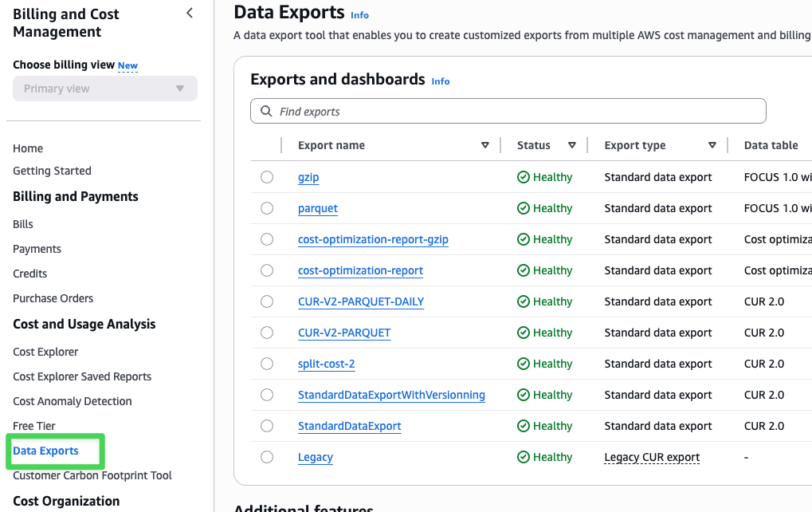Click the Cost Organization section heading
Viewport: 812px width, 512px height.
click(x=66, y=501)
